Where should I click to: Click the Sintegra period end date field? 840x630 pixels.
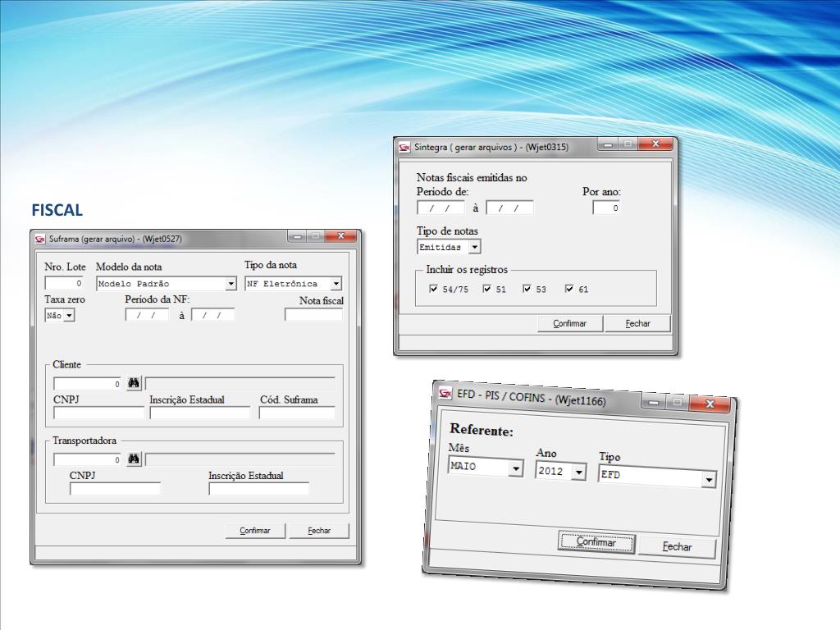pyautogui.click(x=509, y=208)
